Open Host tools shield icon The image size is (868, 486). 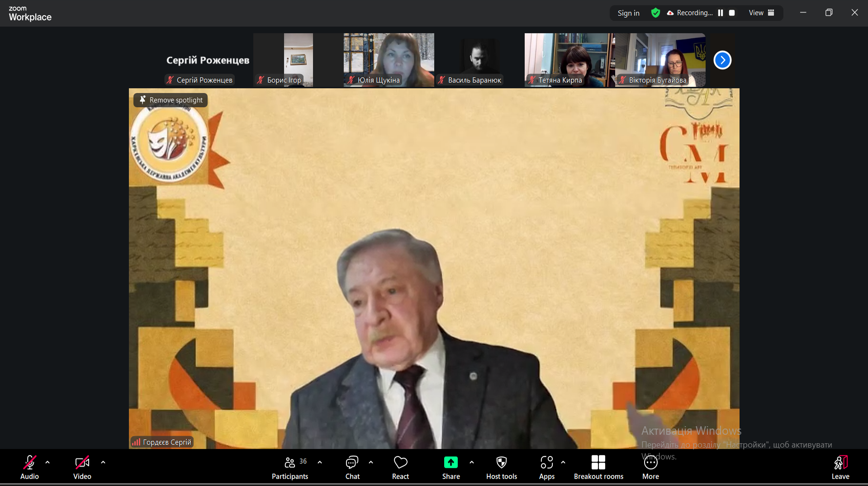501,467
